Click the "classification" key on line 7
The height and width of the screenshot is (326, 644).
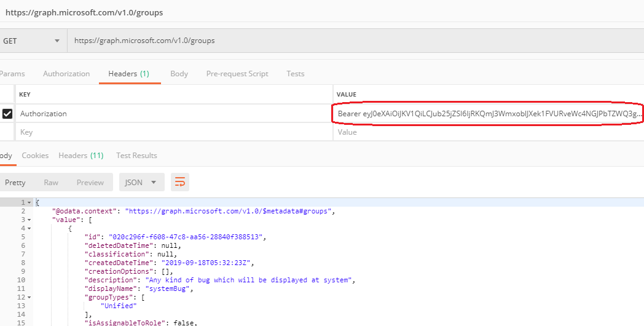click(117, 255)
